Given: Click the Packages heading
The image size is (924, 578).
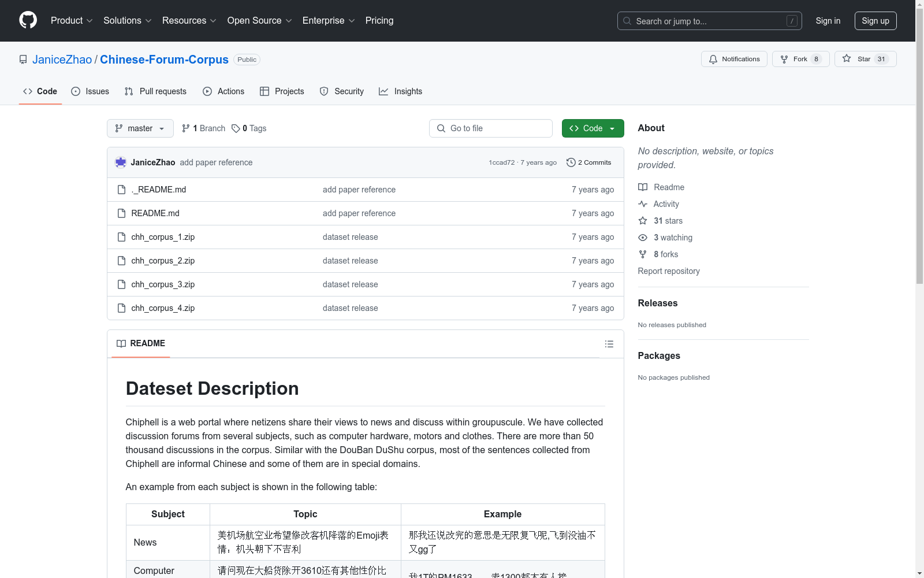Looking at the screenshot, I should click(x=659, y=355).
